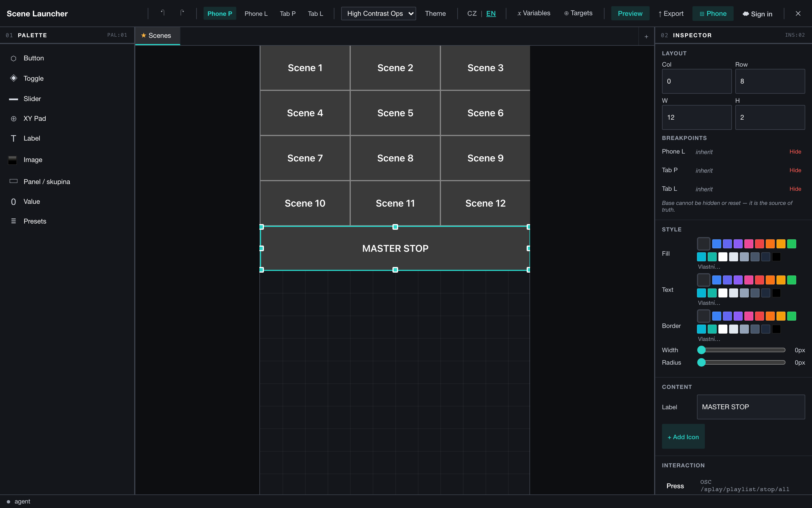
Task: Pick the blue Fill color swatch
Action: [716, 244]
